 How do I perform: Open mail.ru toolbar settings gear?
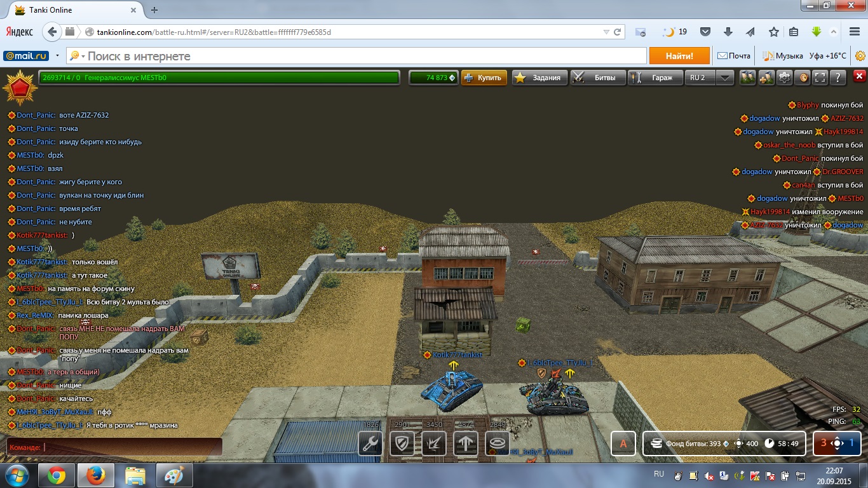click(x=860, y=56)
